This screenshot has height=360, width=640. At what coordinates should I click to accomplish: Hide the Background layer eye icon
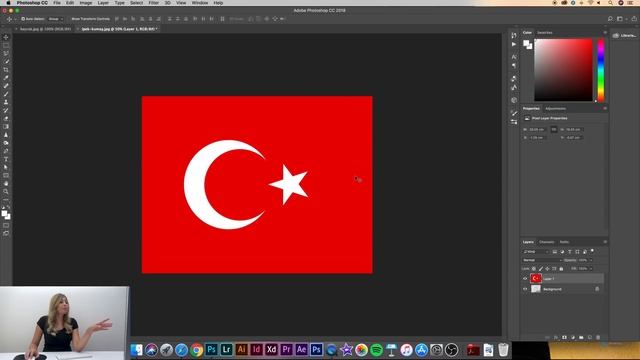tap(525, 289)
